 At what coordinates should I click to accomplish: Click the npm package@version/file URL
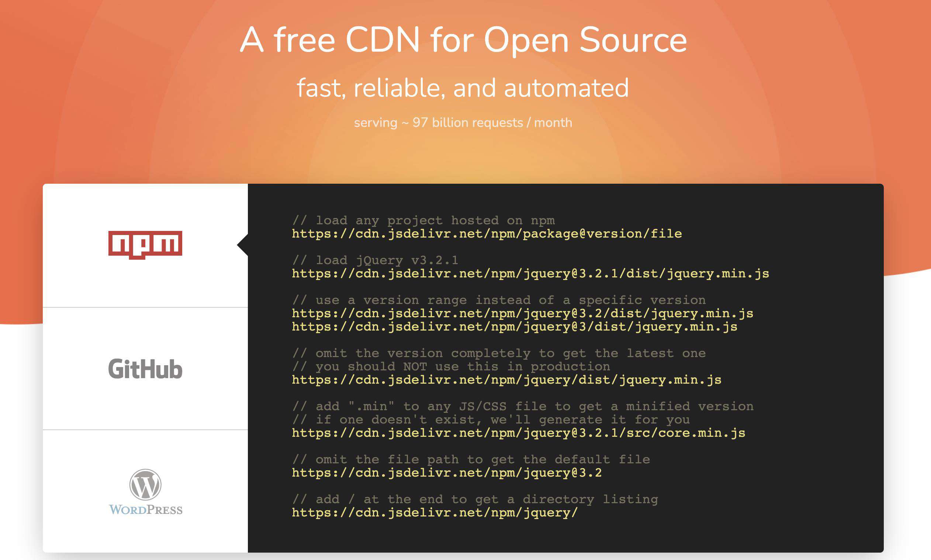(x=487, y=234)
